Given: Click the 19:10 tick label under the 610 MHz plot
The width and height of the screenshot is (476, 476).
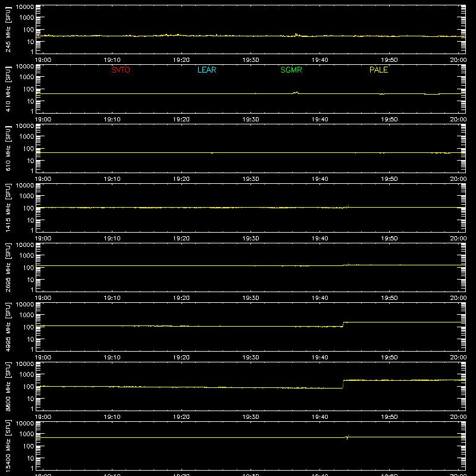Looking at the screenshot, I should (112, 179).
